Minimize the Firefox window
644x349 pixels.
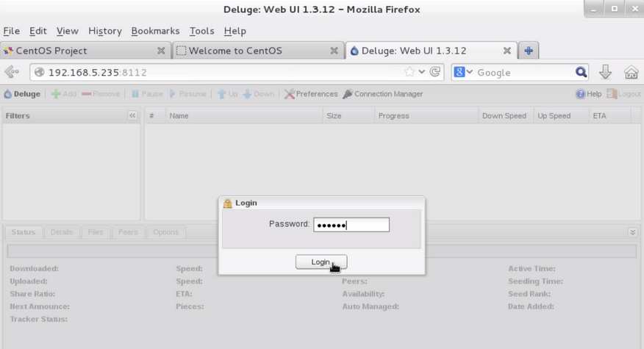pos(594,9)
